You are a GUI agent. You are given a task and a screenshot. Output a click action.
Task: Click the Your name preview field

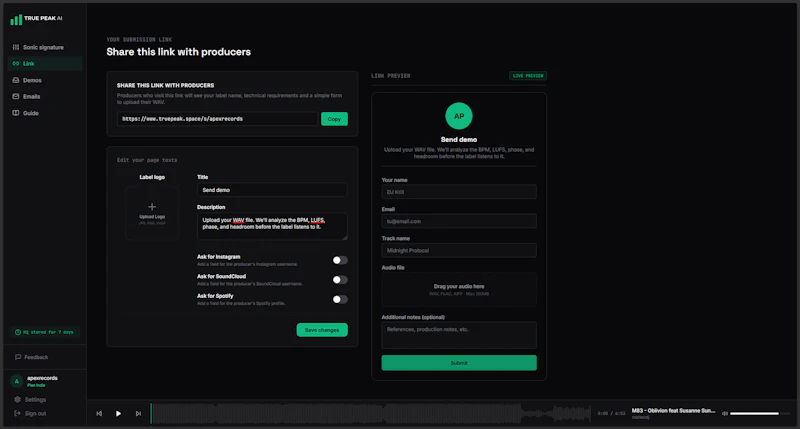(459, 192)
